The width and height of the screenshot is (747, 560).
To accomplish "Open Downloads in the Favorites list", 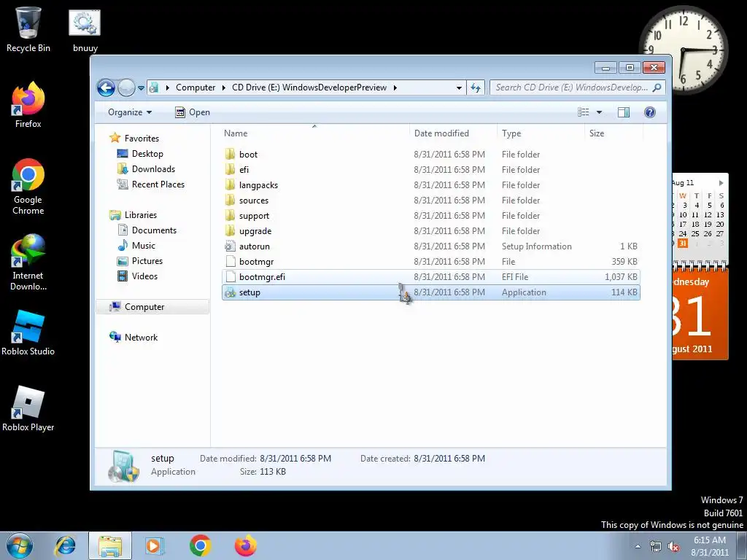I will (153, 169).
